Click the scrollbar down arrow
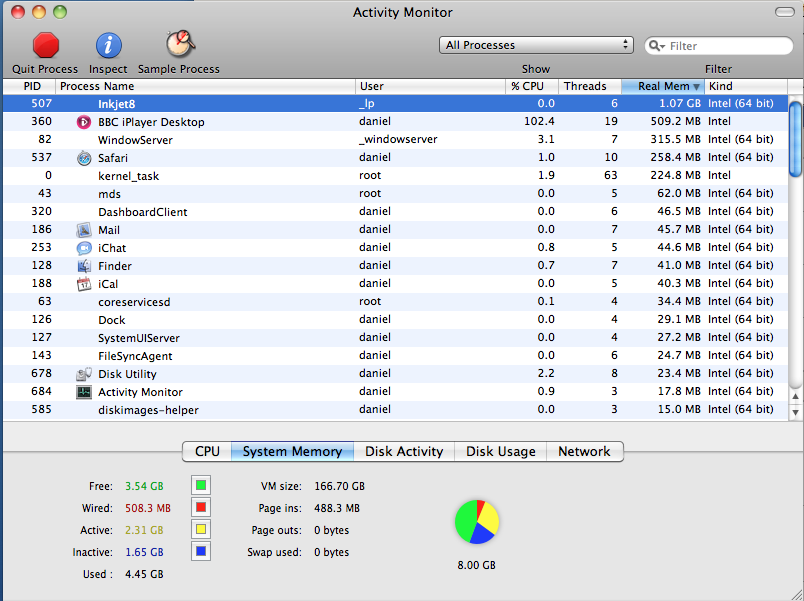Viewport: 804px width, 601px height. coord(795,412)
